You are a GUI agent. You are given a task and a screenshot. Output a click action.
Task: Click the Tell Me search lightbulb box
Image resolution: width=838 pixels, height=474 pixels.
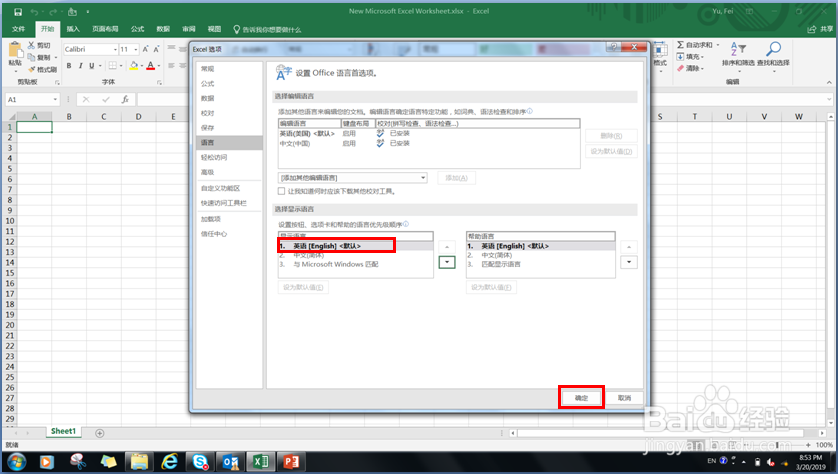267,29
